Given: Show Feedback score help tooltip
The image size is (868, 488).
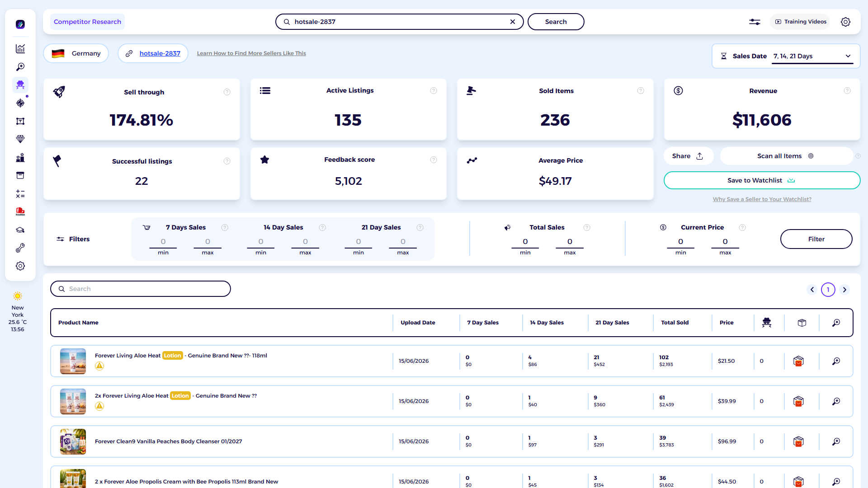Looking at the screenshot, I should pos(434,160).
